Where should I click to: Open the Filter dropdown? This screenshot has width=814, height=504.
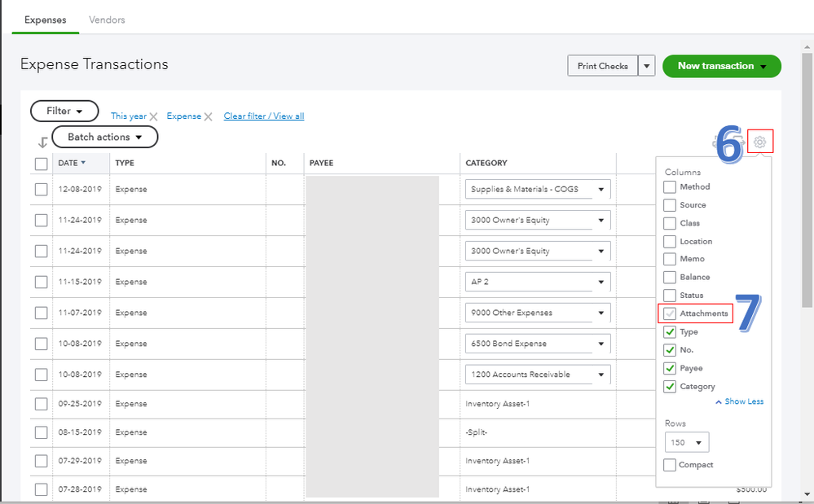pos(64,111)
